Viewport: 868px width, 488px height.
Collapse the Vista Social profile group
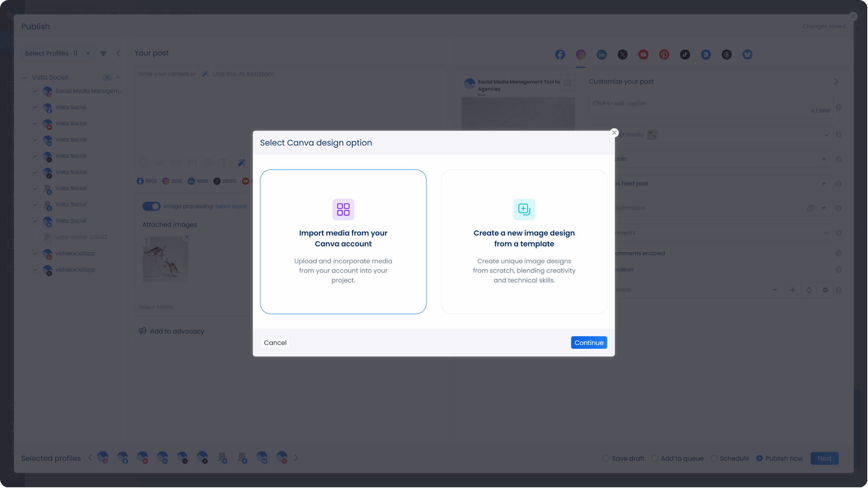click(118, 77)
